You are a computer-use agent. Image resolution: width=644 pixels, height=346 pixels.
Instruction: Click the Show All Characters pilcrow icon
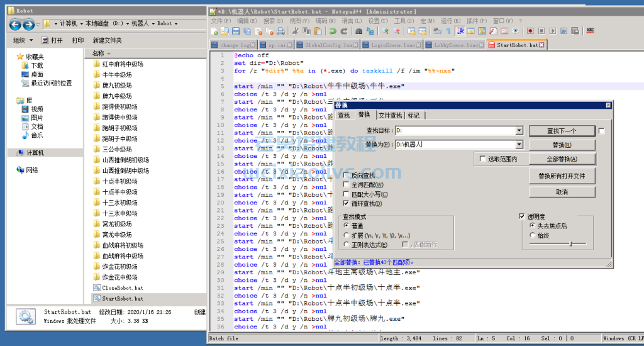click(448, 31)
